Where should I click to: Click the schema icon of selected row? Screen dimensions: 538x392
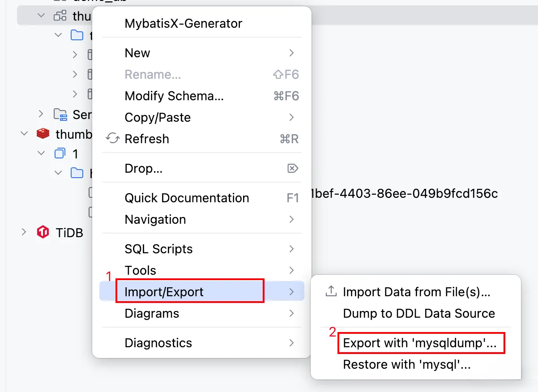click(x=60, y=15)
